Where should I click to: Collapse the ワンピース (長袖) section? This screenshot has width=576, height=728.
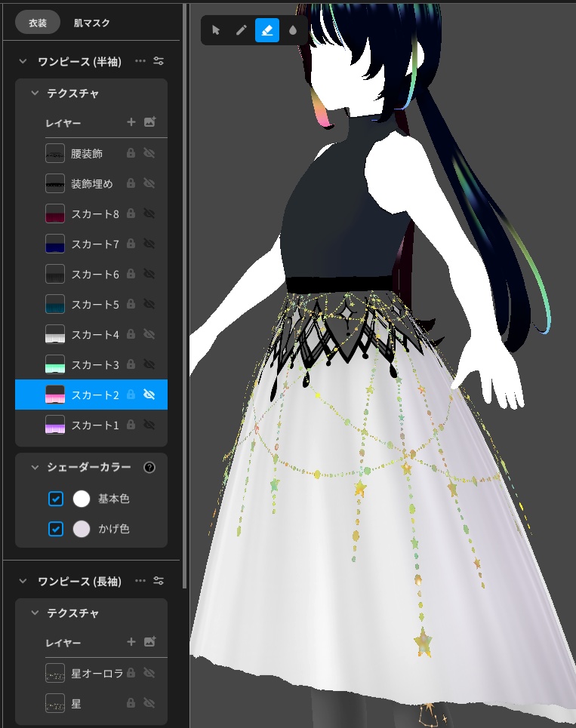(23, 581)
